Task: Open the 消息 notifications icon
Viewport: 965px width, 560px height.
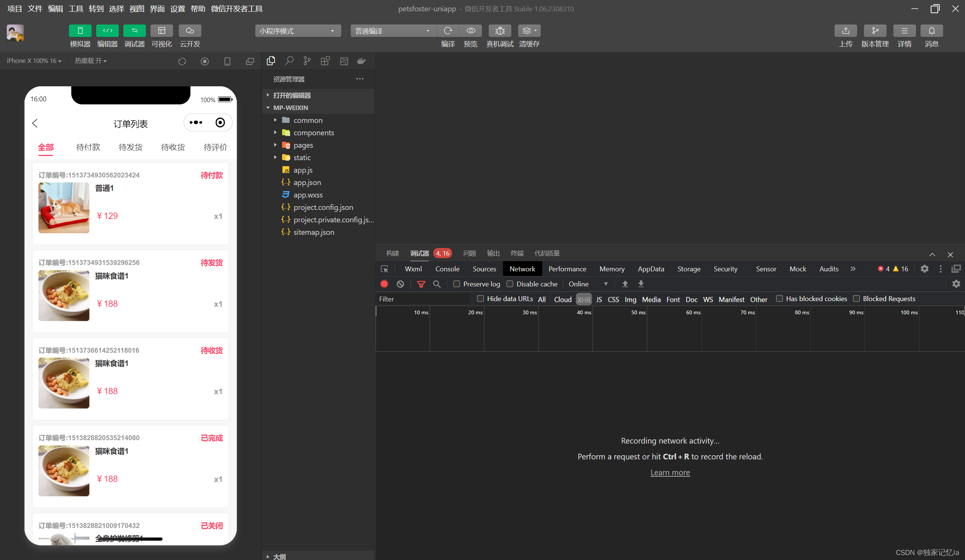Action: point(932,31)
